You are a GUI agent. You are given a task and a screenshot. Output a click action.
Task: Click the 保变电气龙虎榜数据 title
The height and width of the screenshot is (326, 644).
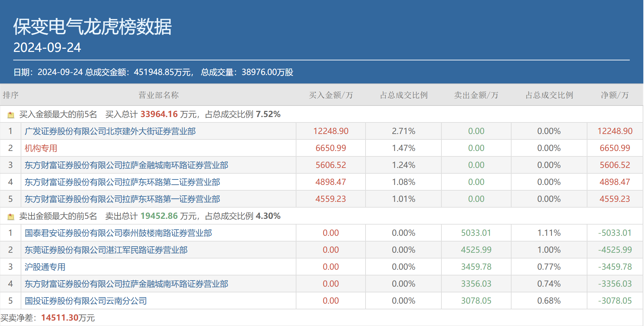pyautogui.click(x=92, y=26)
